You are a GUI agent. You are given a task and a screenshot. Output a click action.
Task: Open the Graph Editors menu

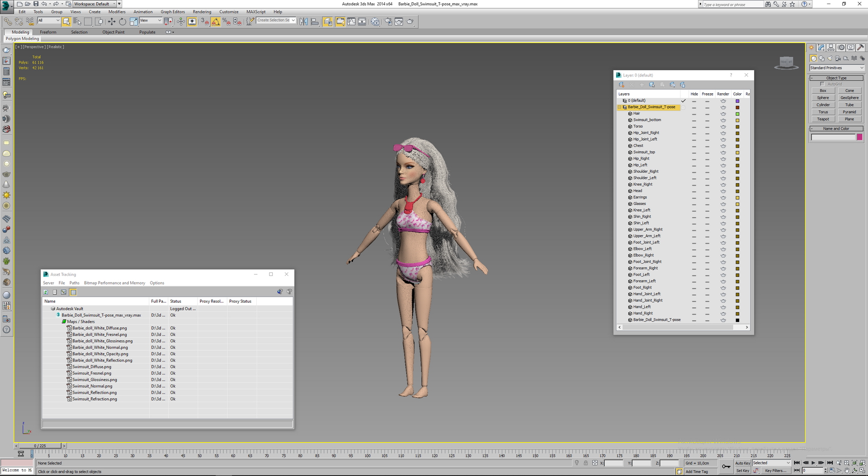point(172,12)
